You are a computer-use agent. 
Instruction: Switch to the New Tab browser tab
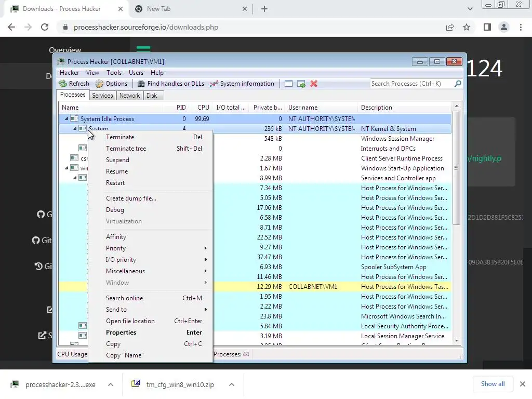point(191,9)
